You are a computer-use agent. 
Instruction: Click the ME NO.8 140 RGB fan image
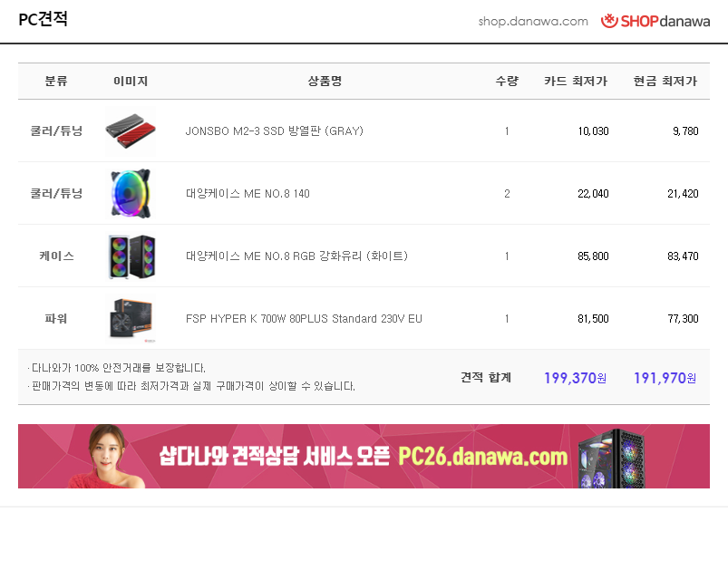click(131, 194)
